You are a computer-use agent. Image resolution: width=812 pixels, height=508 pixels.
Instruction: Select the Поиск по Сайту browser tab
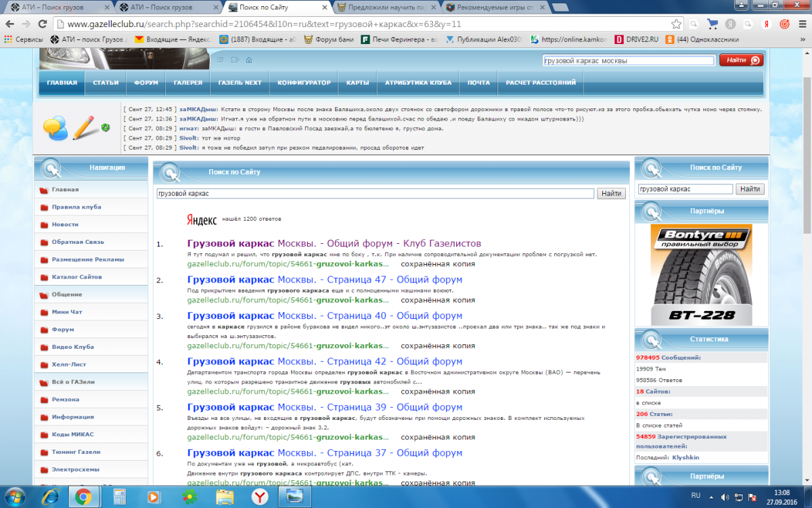coord(277,7)
